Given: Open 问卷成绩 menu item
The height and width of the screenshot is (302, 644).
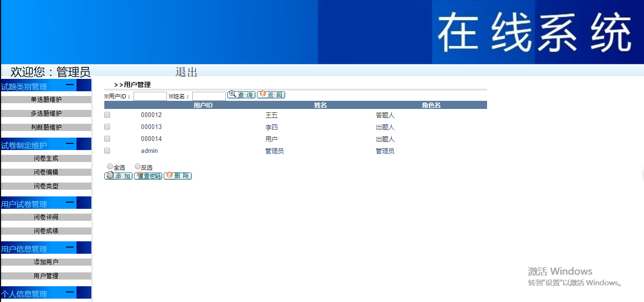Looking at the screenshot, I should (x=46, y=231).
